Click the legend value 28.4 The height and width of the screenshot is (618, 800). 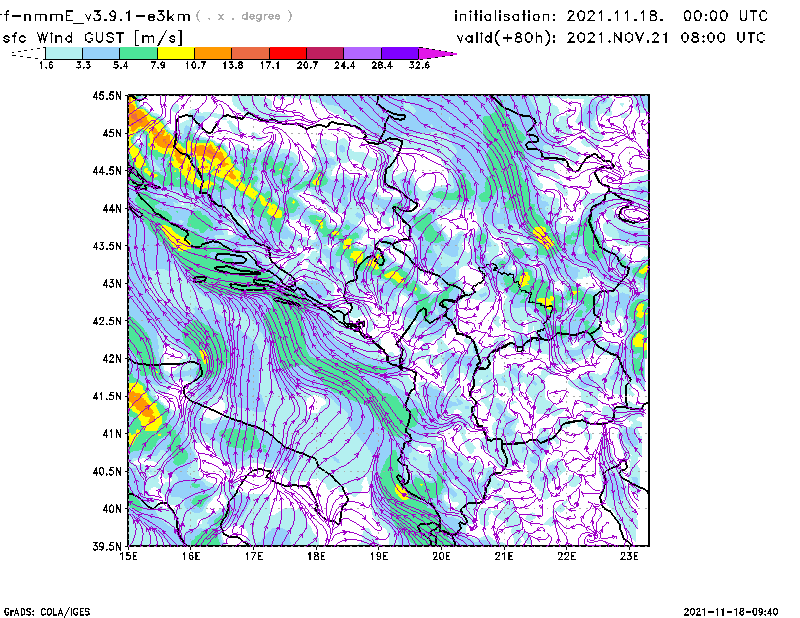pyautogui.click(x=382, y=65)
